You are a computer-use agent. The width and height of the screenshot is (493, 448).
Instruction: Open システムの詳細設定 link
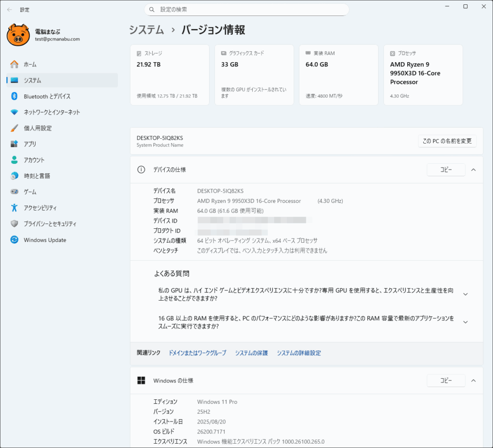click(x=298, y=353)
